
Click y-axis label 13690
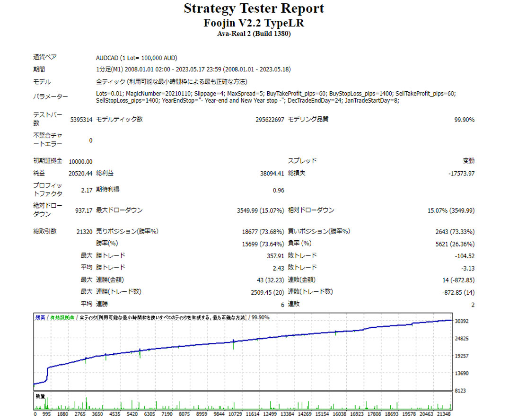[x=462, y=373]
